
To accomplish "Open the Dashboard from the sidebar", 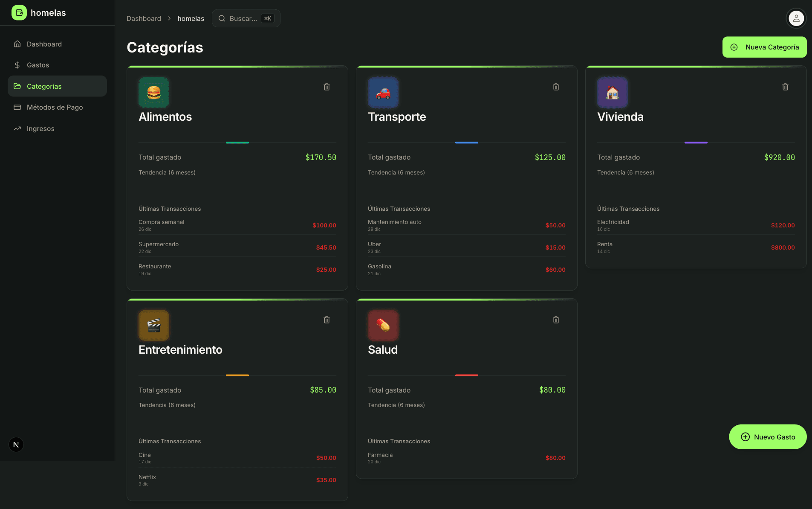I will tap(44, 44).
